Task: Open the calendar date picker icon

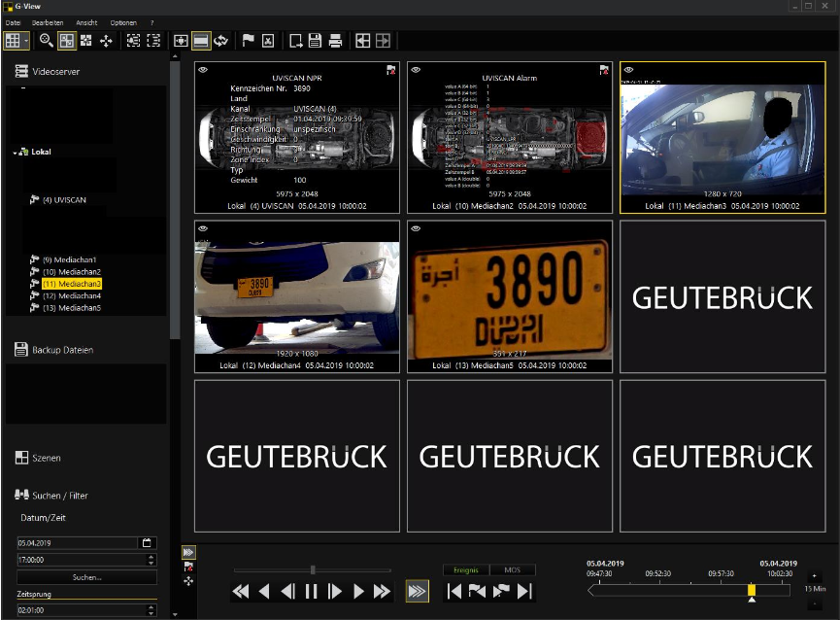Action: [x=147, y=543]
